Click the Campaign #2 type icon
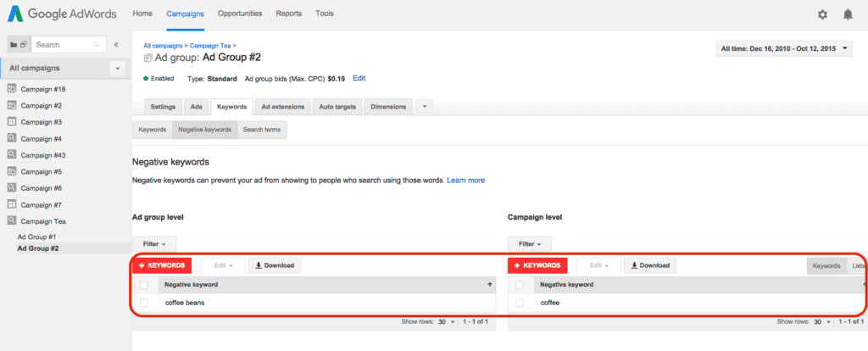The height and width of the screenshot is (351, 868). click(12, 105)
